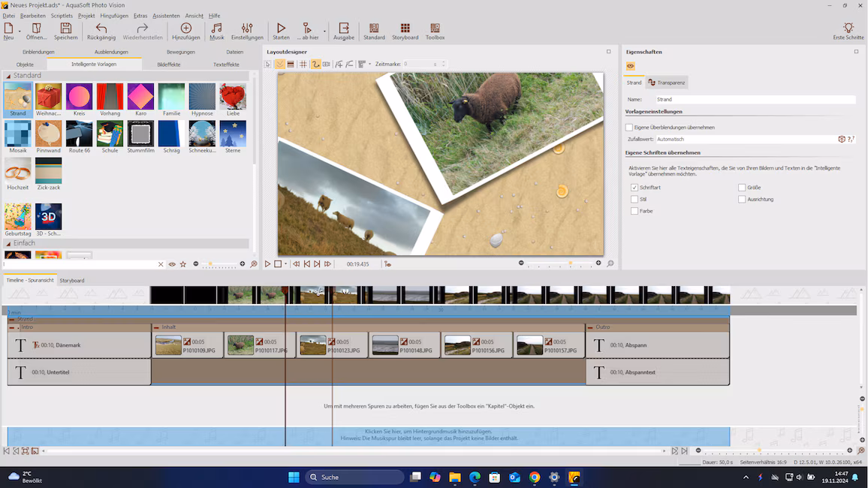868x488 pixels.
Task: Check the Größe checkbox
Action: pos(742,188)
